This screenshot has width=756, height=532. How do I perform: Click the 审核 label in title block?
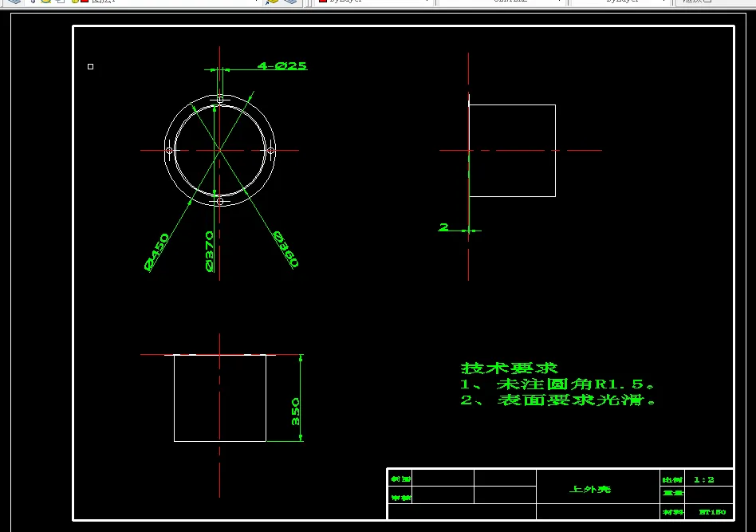[400, 497]
